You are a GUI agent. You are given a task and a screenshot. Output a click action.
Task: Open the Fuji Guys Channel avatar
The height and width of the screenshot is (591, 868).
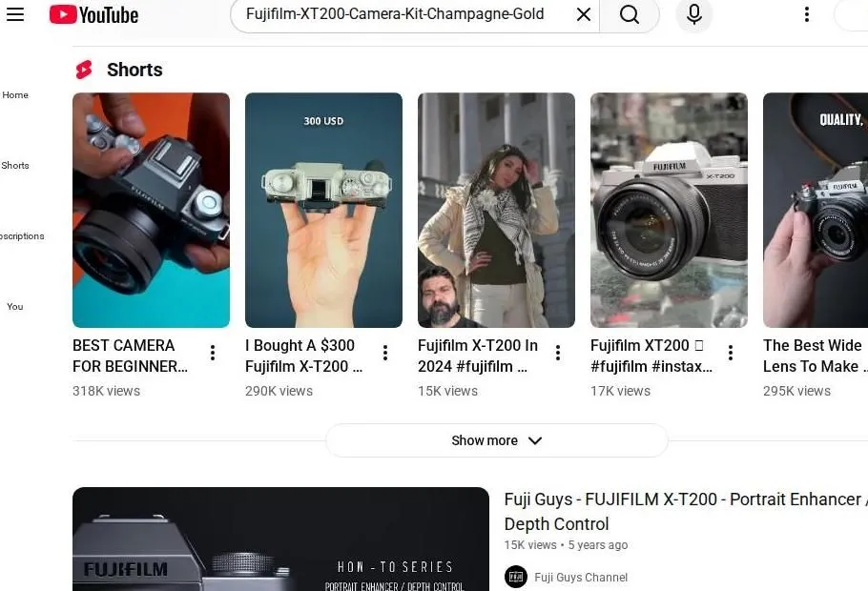516,577
